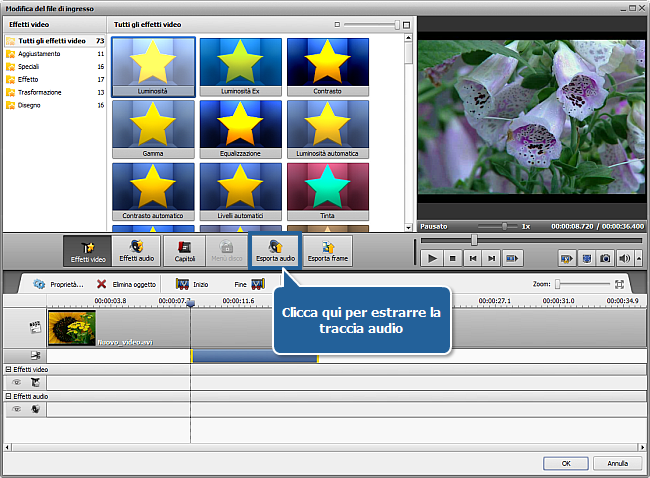The width and height of the screenshot is (650, 478).
Task: Click the OK button
Action: tap(566, 463)
